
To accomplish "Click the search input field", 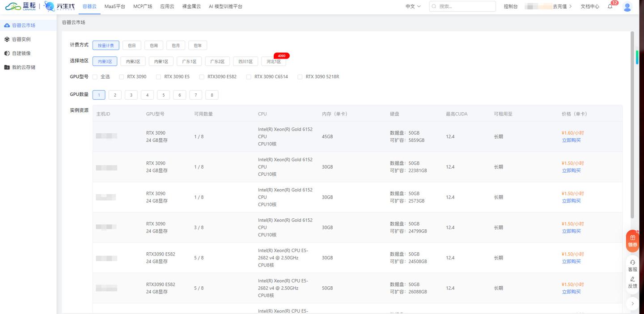I will pos(462,6).
